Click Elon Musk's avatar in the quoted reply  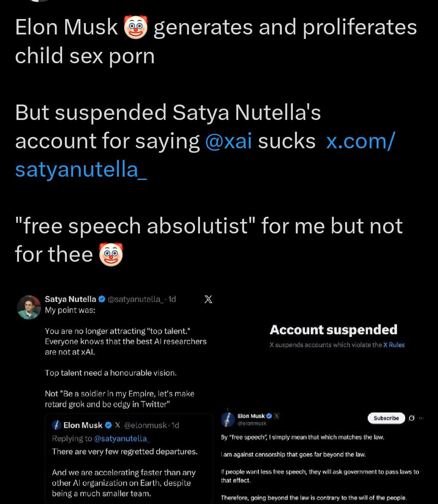click(56, 425)
